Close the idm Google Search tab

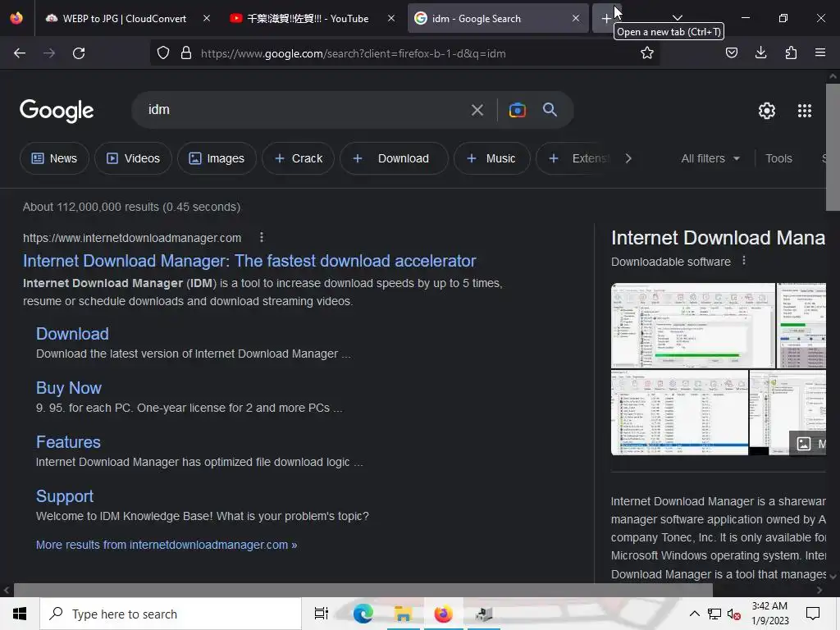575,18
